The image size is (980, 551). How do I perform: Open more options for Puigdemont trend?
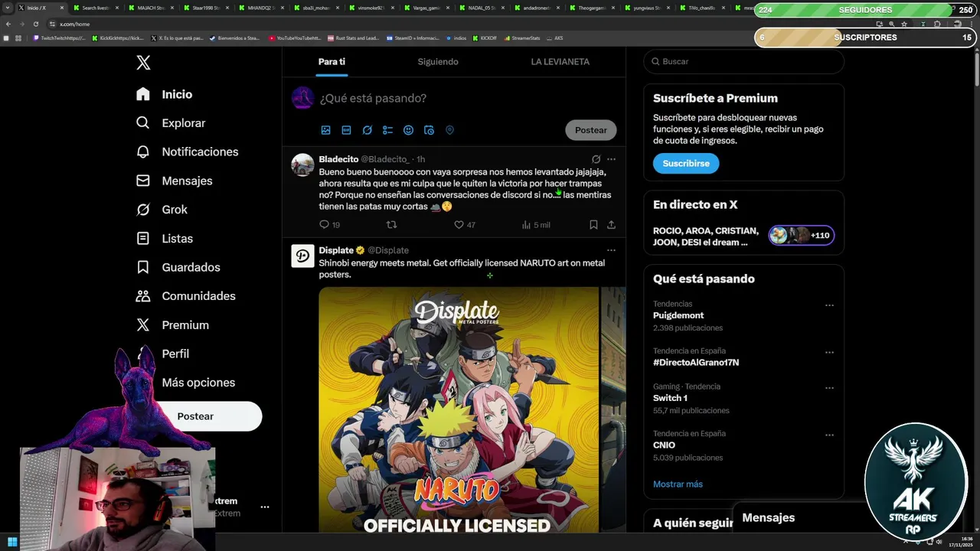click(829, 305)
